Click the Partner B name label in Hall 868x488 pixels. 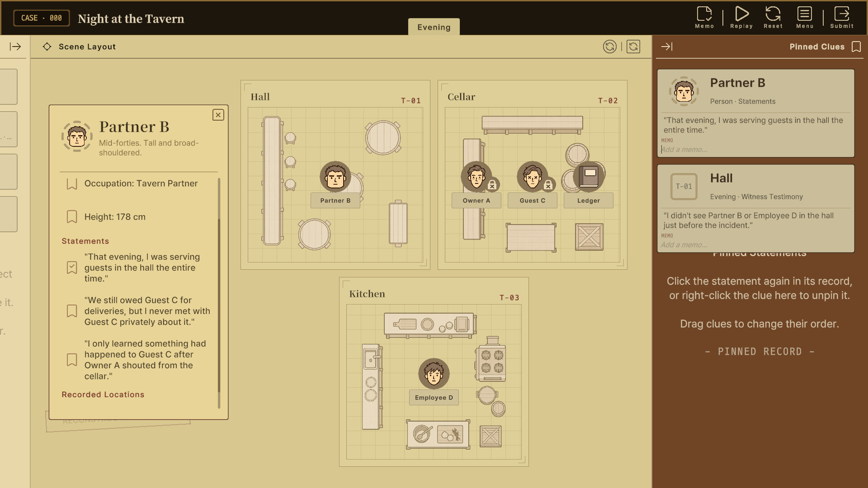(x=335, y=201)
